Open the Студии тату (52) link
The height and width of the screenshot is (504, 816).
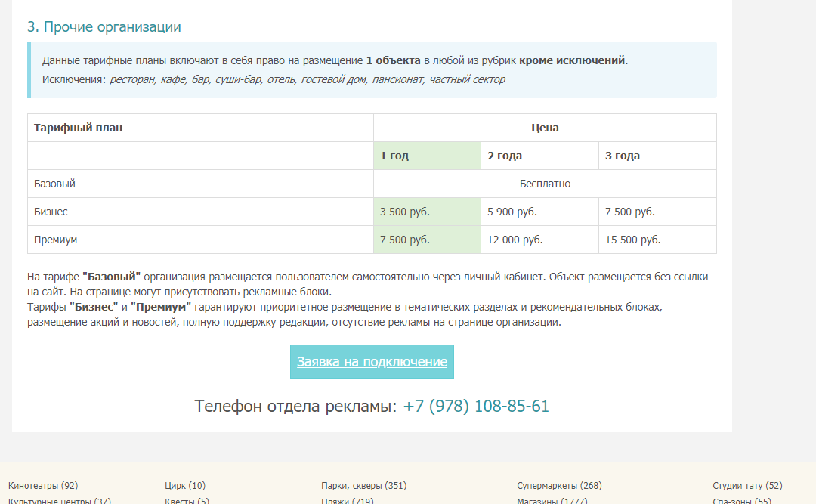tap(747, 486)
